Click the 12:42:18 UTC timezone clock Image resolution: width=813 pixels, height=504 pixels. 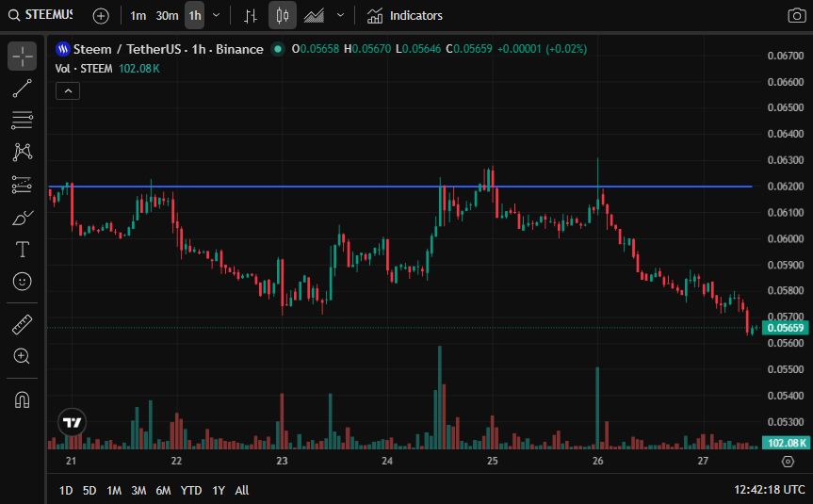[x=770, y=490]
